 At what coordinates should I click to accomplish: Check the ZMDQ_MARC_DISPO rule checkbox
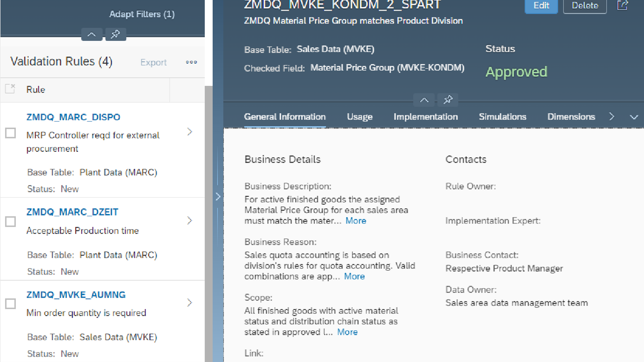(x=10, y=133)
